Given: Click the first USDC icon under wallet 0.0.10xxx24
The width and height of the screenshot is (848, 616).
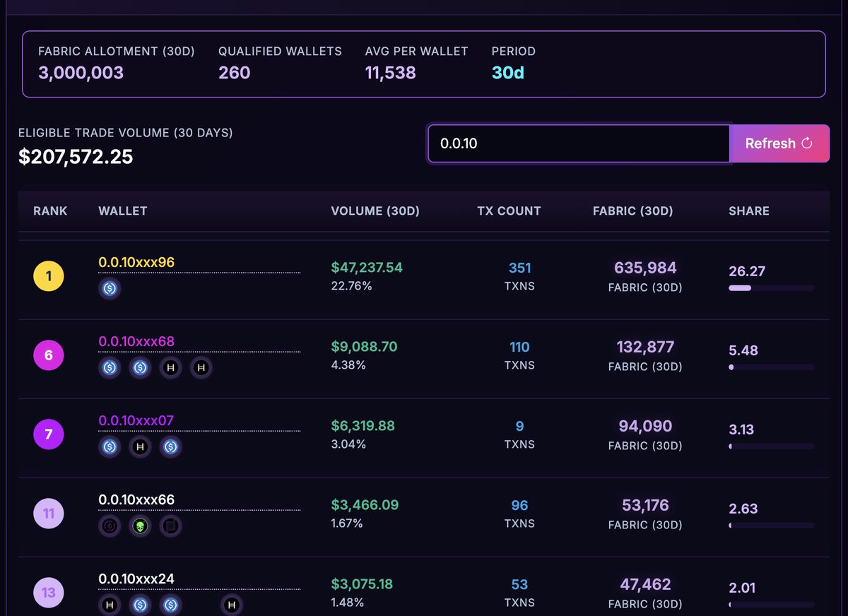Looking at the screenshot, I should click(140, 605).
